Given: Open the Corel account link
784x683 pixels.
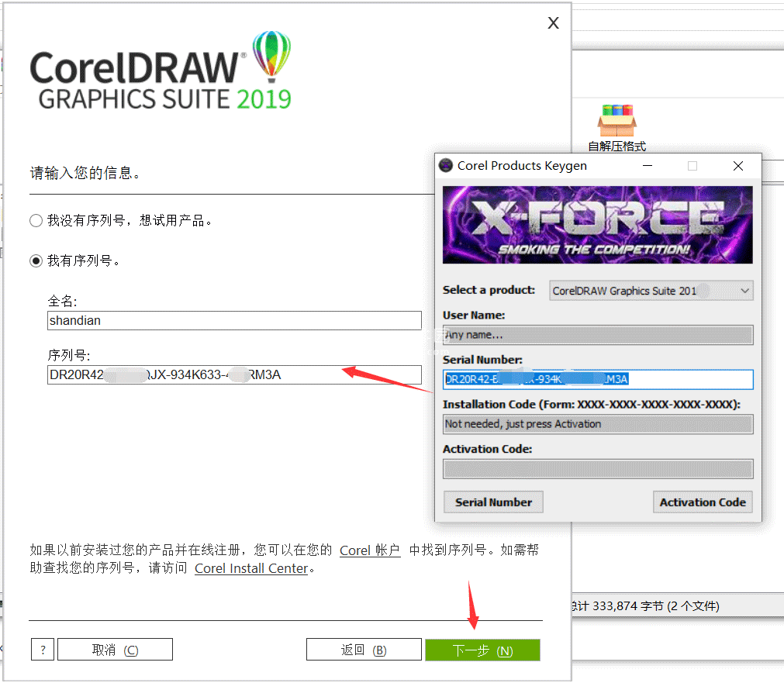Looking at the screenshot, I should (370, 550).
